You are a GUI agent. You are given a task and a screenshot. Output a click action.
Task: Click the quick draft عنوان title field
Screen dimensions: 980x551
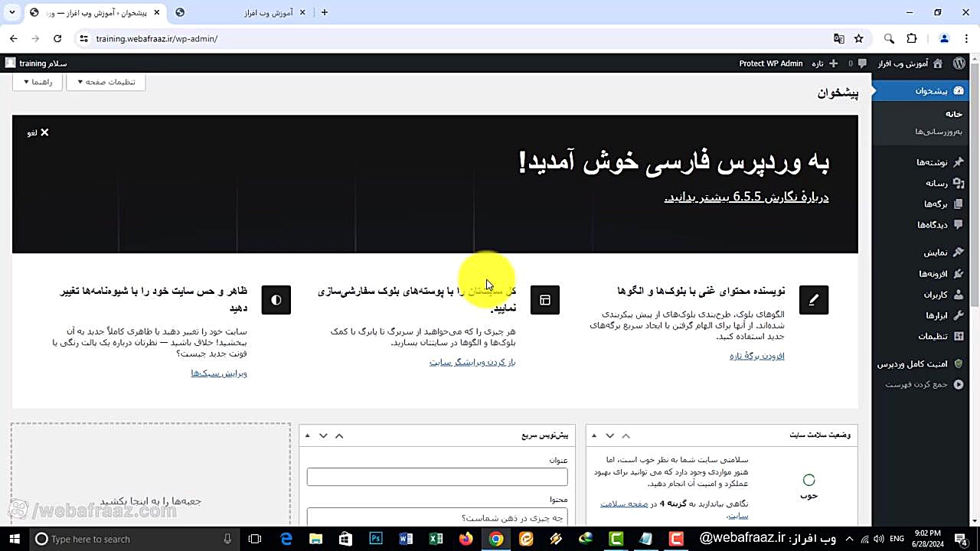pos(437,477)
